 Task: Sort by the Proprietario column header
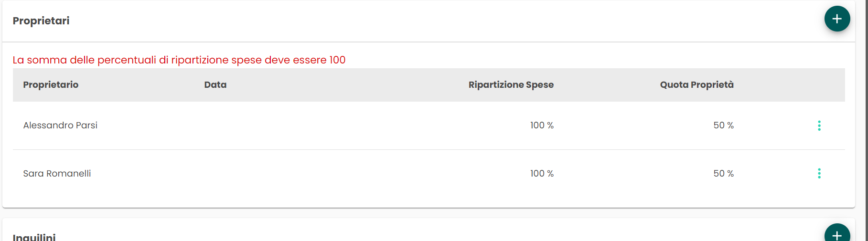click(x=51, y=85)
